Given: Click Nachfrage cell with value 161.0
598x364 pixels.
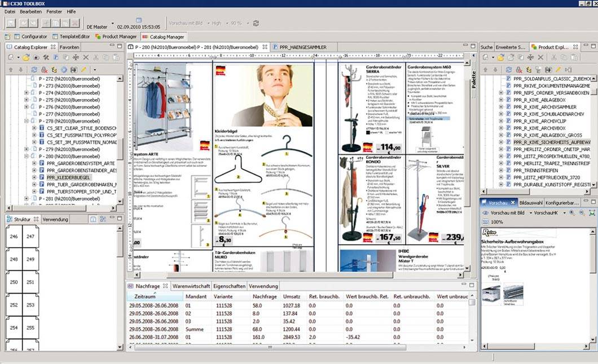Looking at the screenshot, I should tap(258, 337).
